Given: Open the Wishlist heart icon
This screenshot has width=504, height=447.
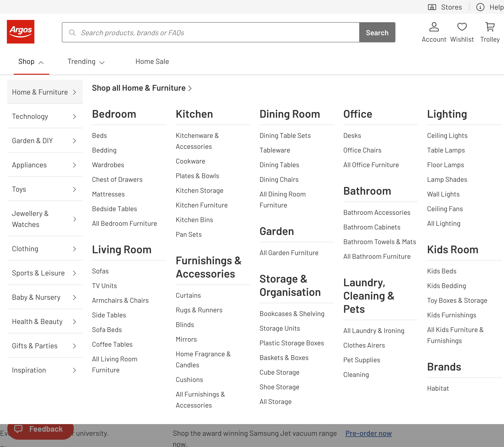Looking at the screenshot, I should [x=462, y=27].
